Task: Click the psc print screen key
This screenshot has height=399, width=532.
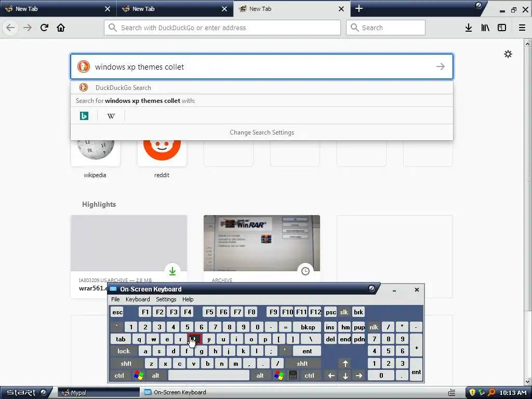Action: pos(331,312)
